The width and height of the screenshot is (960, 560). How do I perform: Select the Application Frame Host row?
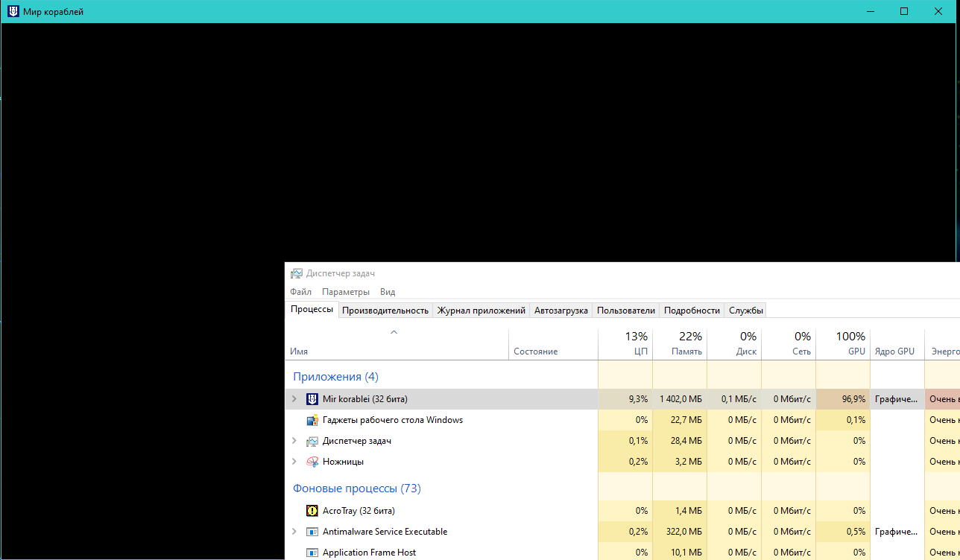[622, 553]
